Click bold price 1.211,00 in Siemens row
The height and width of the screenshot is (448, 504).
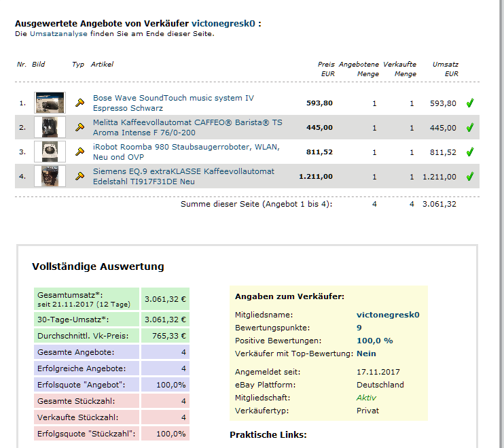[316, 176]
